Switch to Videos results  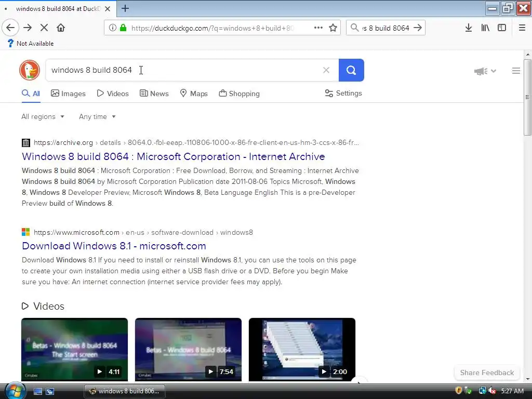[x=113, y=94]
